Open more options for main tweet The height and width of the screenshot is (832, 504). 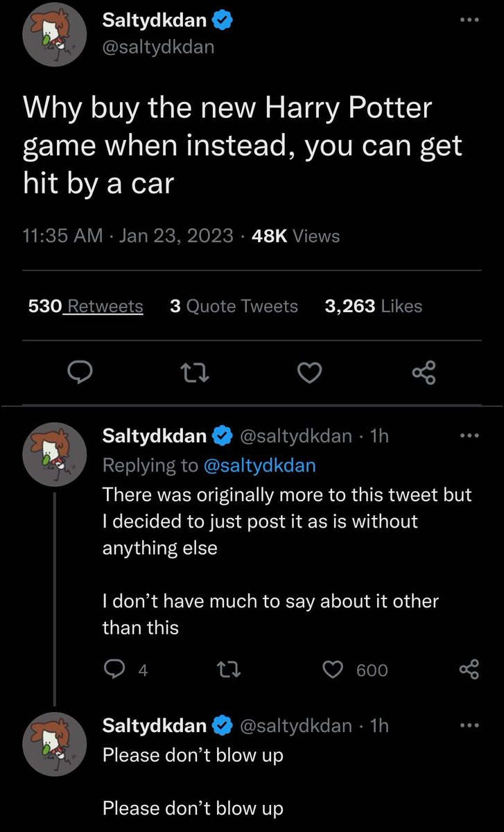click(469, 20)
